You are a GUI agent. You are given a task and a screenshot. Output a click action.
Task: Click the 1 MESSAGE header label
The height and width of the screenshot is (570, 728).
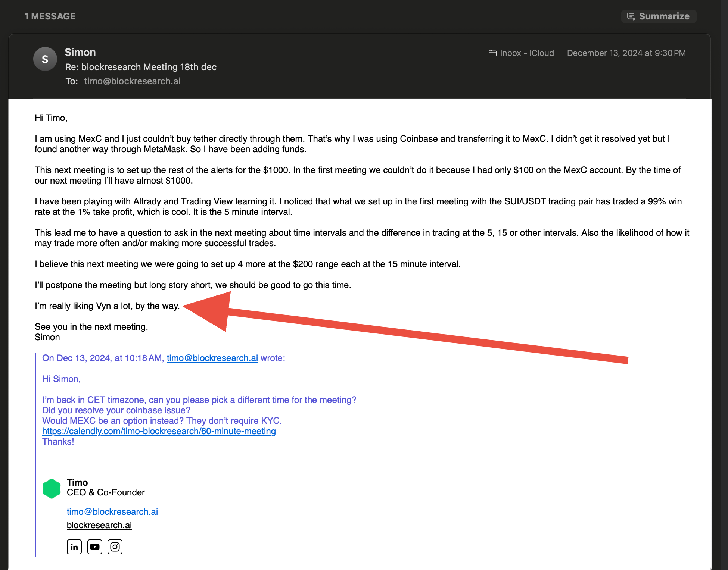click(x=50, y=16)
